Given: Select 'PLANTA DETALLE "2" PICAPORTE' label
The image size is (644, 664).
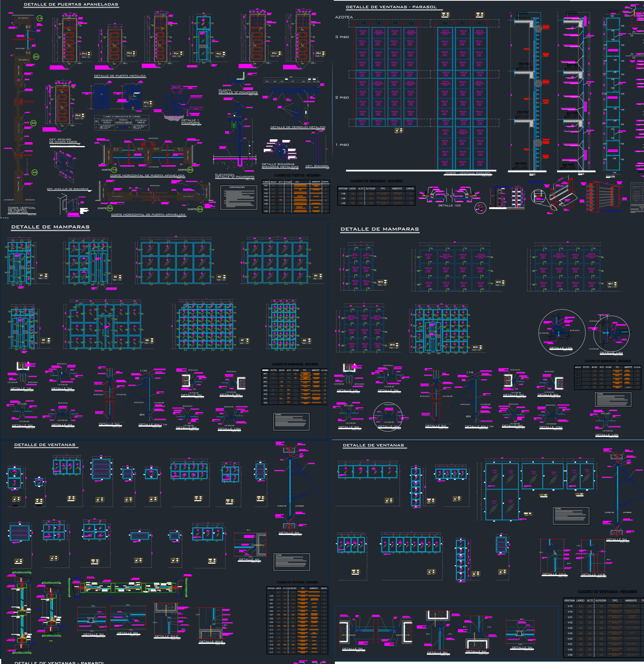Looking at the screenshot, I should point(238,91).
